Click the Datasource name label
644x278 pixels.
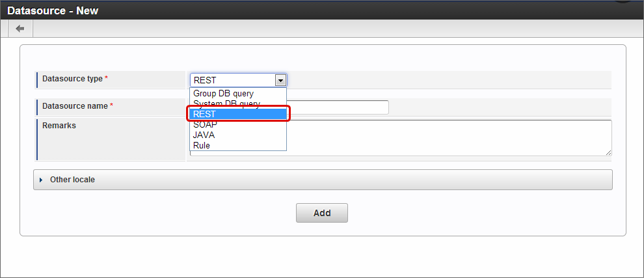pos(75,105)
